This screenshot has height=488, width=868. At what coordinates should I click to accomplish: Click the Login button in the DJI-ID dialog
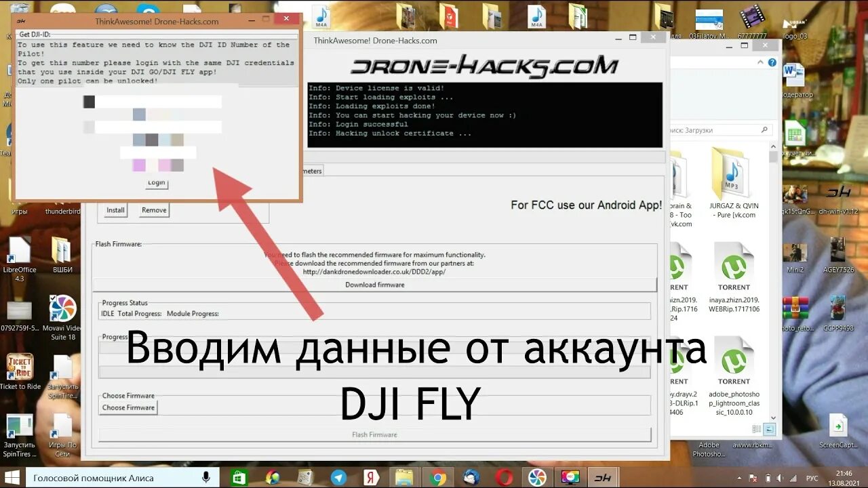point(157,182)
